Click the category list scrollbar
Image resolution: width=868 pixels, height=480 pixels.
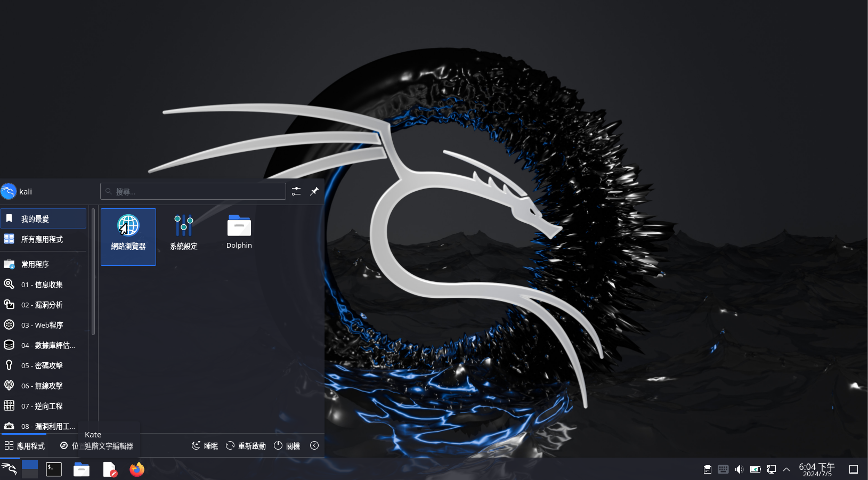click(x=93, y=272)
